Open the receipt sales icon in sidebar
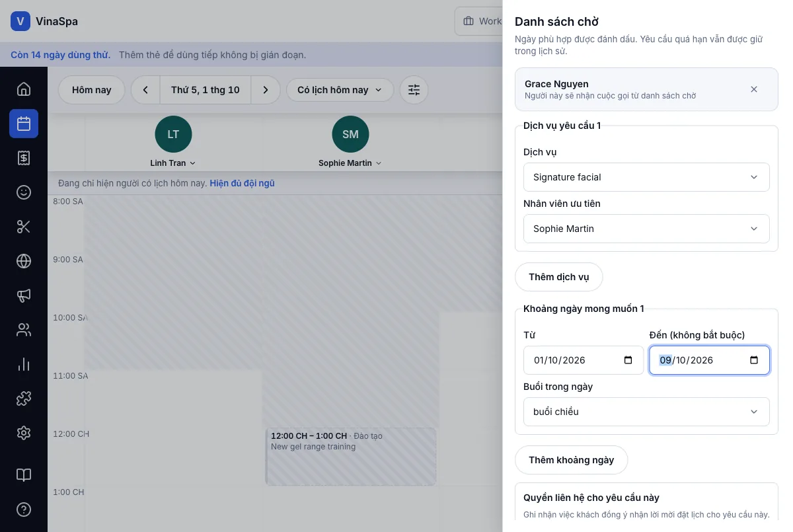793x532 pixels. pos(24,158)
